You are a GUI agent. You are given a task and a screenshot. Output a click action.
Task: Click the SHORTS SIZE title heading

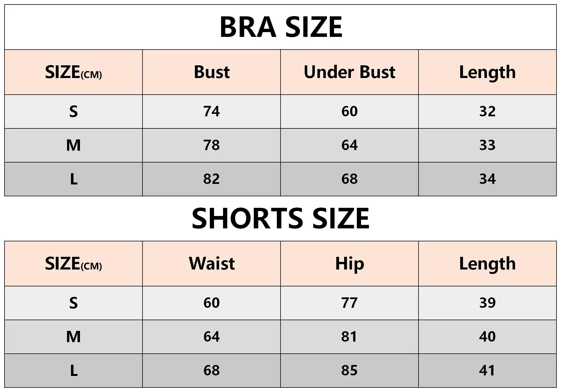(280, 219)
